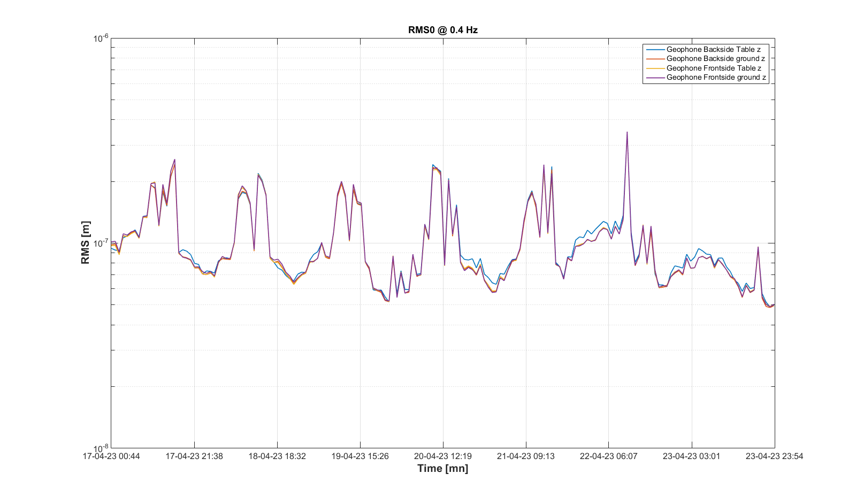
Task: Select legend entry Geophone Frontside ground z
Action: (716, 78)
